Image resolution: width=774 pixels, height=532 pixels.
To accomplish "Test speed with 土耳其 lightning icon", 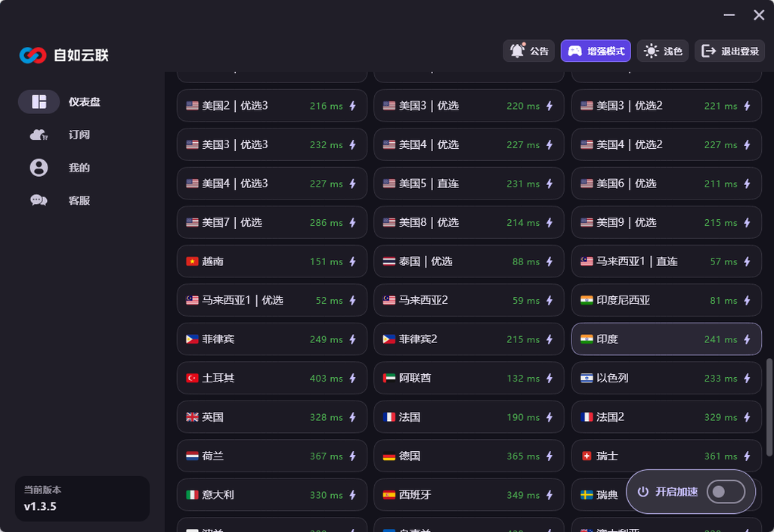I will [x=353, y=379].
